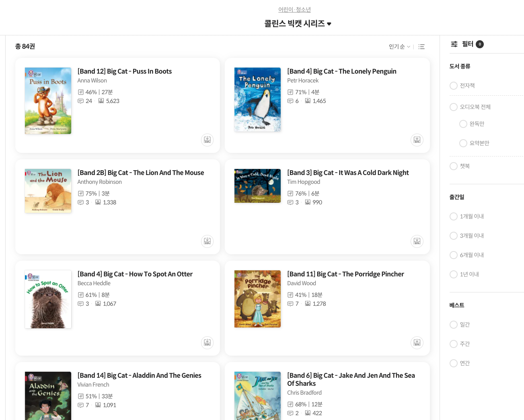The height and width of the screenshot is (420, 524).
Task: Click The Porridge Pincher cover thumbnail
Action: 257,299
